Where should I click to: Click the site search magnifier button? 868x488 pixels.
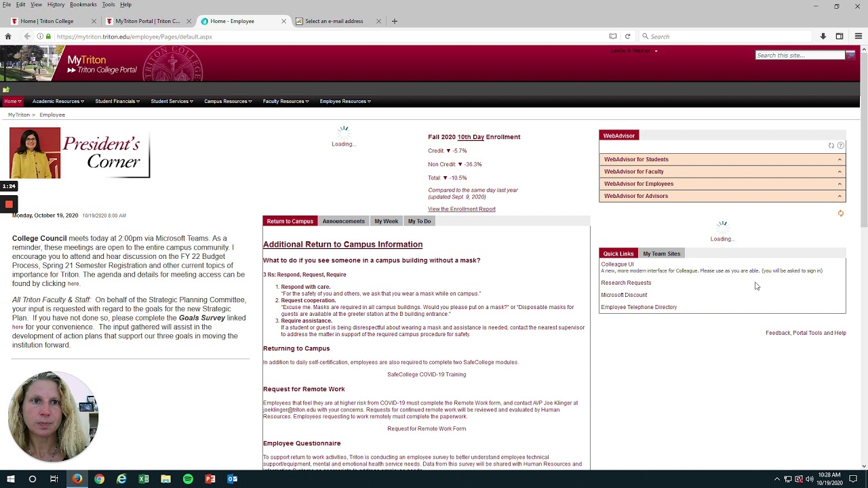[x=850, y=56]
